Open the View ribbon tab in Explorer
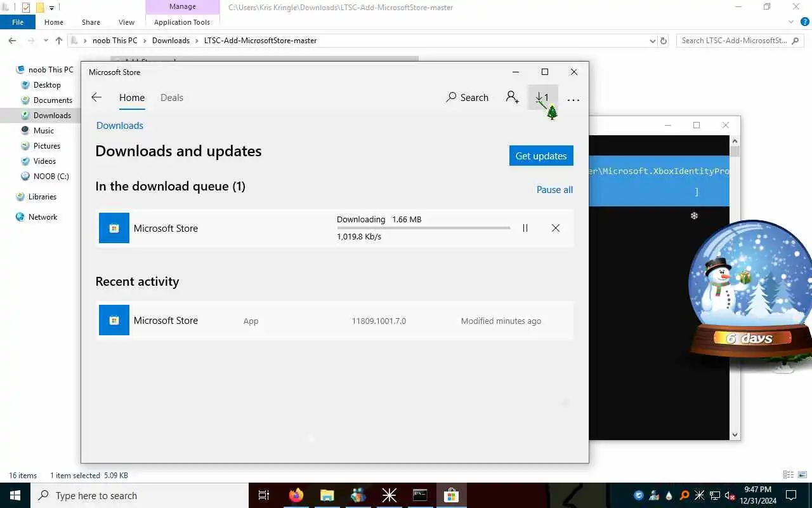 pos(126,22)
